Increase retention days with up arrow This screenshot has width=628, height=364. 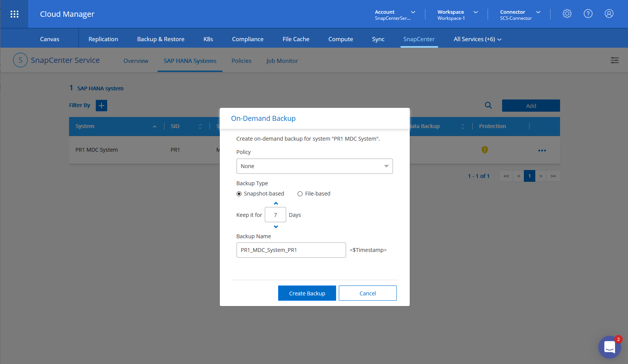276,204
